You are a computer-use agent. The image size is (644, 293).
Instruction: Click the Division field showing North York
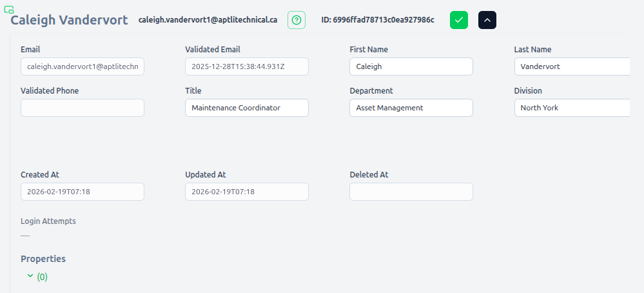click(571, 108)
